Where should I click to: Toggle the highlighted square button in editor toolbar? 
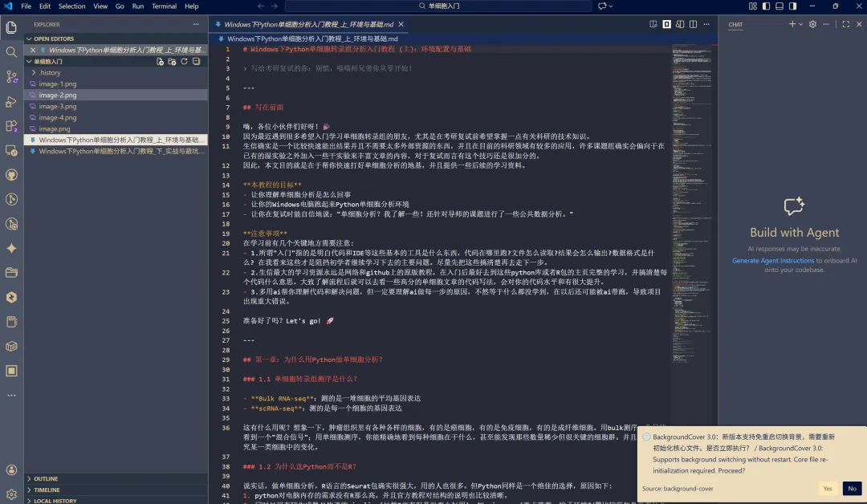coord(667,24)
